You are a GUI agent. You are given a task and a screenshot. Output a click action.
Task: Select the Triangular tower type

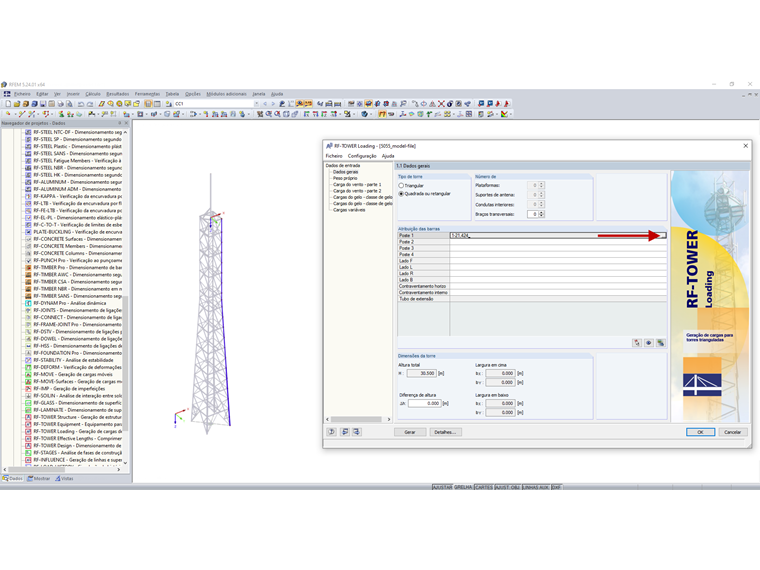click(x=401, y=186)
